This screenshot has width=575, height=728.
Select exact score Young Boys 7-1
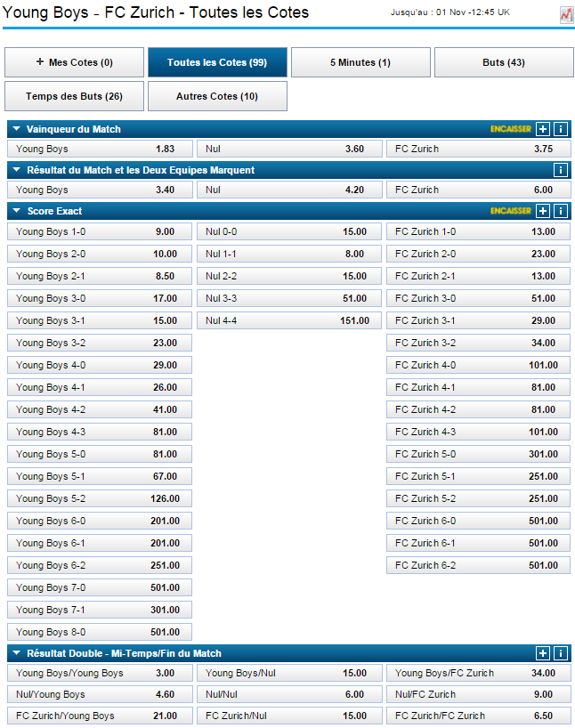[100, 610]
